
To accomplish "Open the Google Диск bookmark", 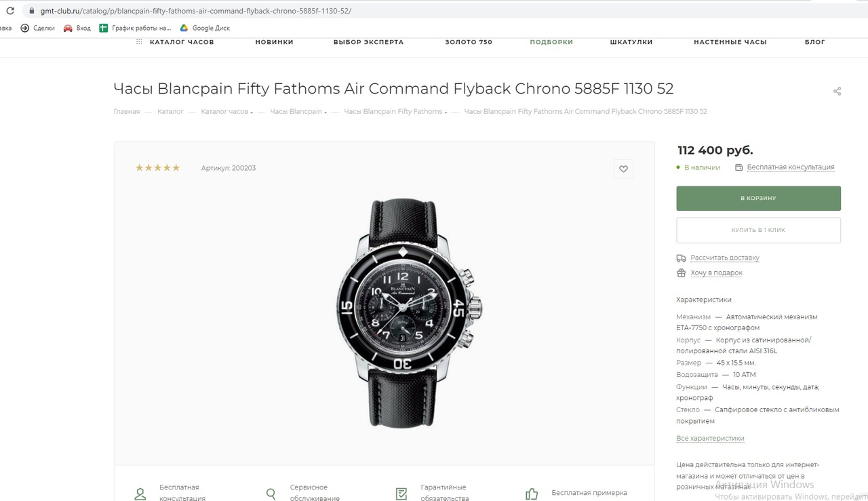I will (205, 28).
